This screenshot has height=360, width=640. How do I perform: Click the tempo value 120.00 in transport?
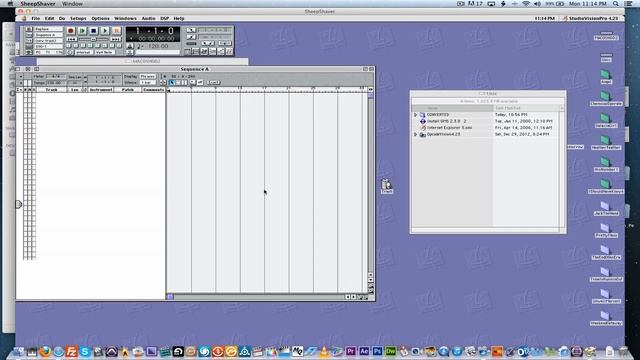(x=158, y=46)
